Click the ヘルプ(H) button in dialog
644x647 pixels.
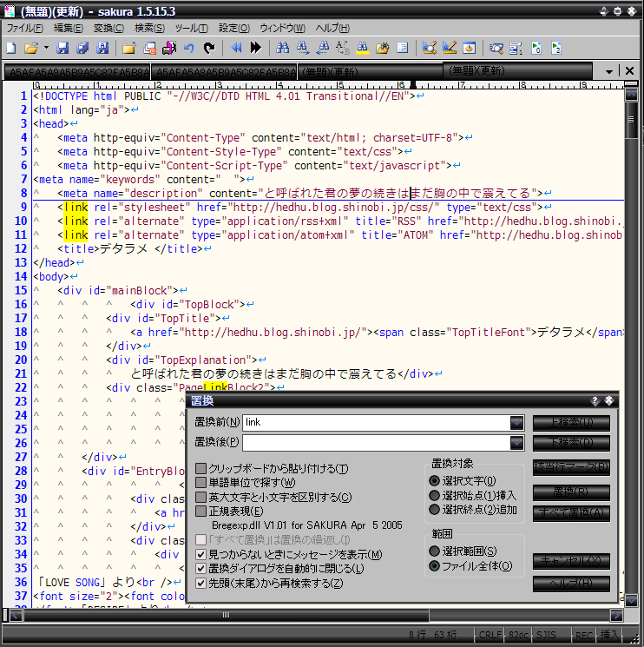[571, 584]
